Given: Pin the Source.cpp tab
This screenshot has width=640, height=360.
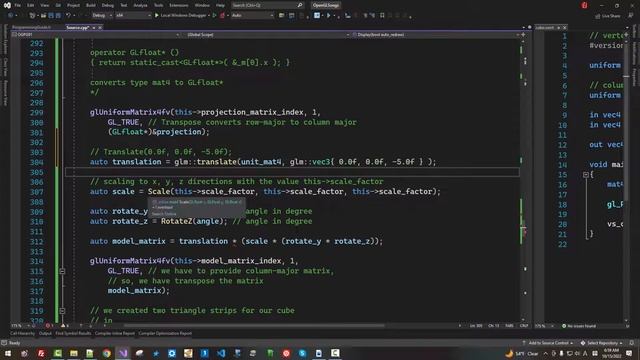Looking at the screenshot, I should pyautogui.click(x=94, y=27).
